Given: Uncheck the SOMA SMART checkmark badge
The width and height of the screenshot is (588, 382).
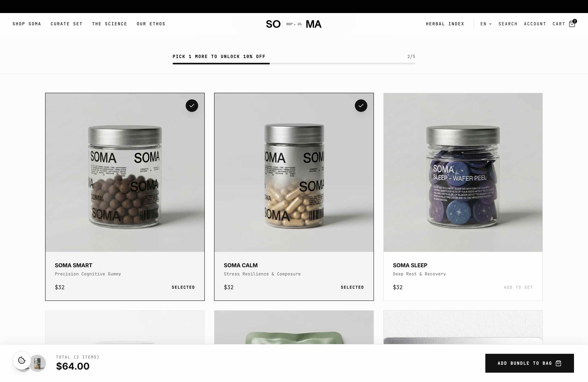Looking at the screenshot, I should (192, 105).
